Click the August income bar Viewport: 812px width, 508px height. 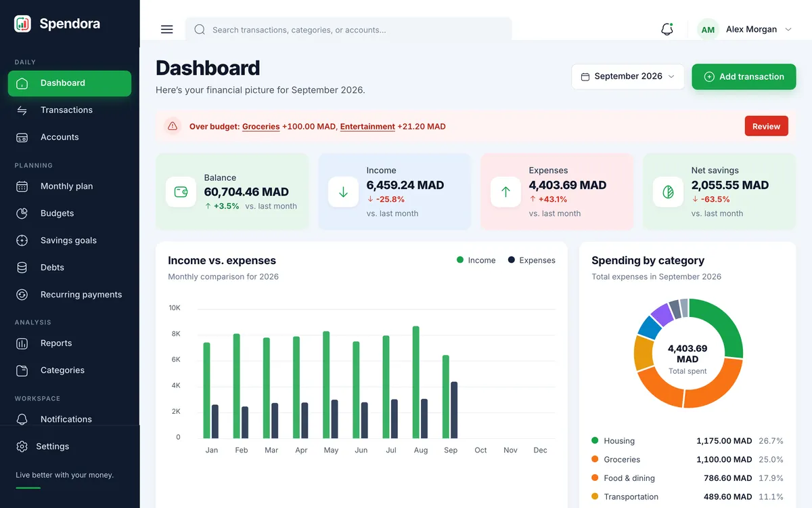(x=416, y=382)
